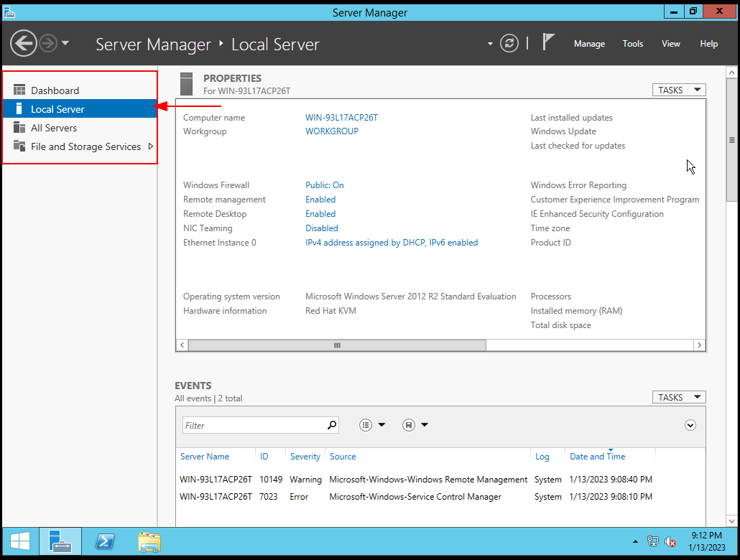
Task: Expand File and Storage Services submenu arrow
Action: (151, 146)
